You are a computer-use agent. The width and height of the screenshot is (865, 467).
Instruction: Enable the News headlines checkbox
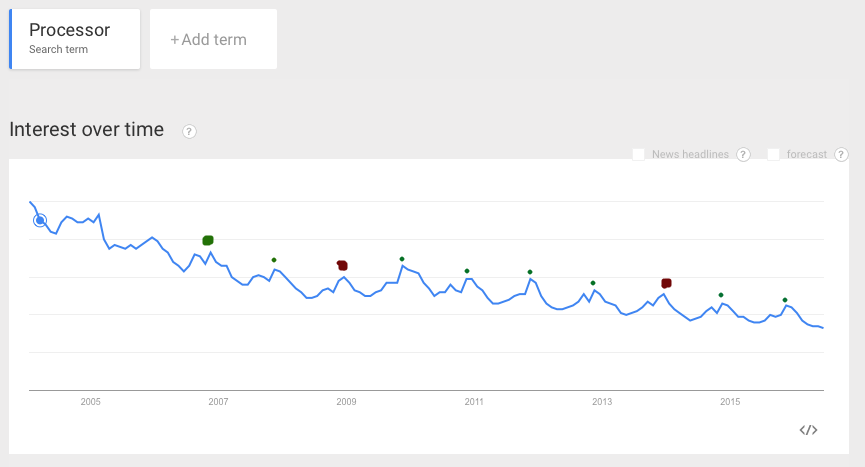click(638, 154)
